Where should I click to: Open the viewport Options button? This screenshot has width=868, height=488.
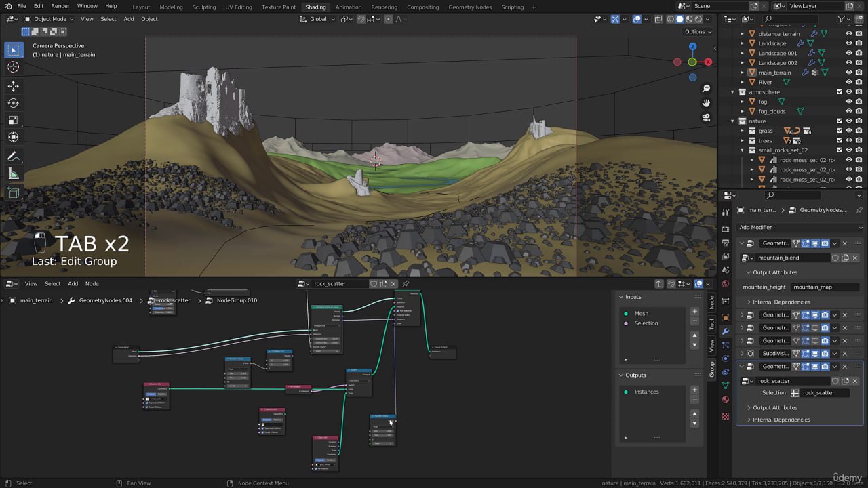(698, 32)
